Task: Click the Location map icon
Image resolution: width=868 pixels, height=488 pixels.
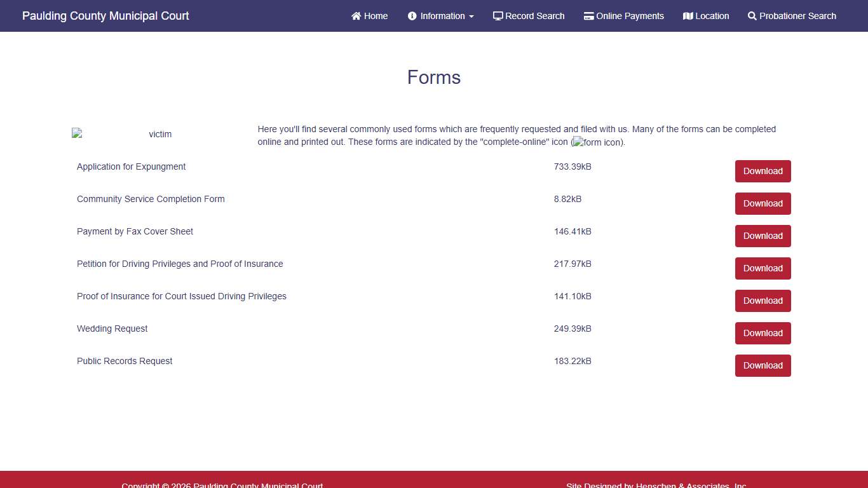Action: 688,16
